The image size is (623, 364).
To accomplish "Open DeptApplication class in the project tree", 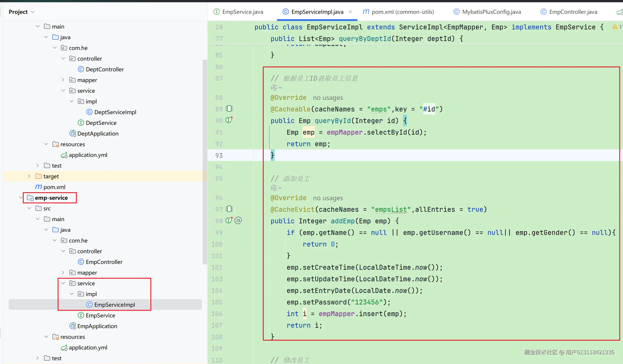I will click(x=98, y=134).
